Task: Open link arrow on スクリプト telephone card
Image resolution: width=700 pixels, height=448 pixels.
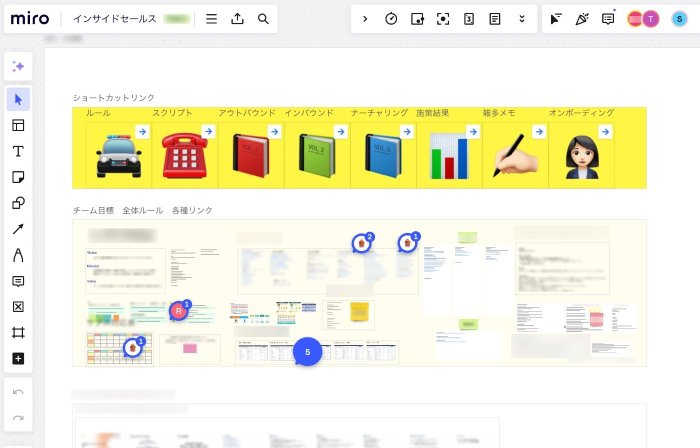Action: (208, 131)
